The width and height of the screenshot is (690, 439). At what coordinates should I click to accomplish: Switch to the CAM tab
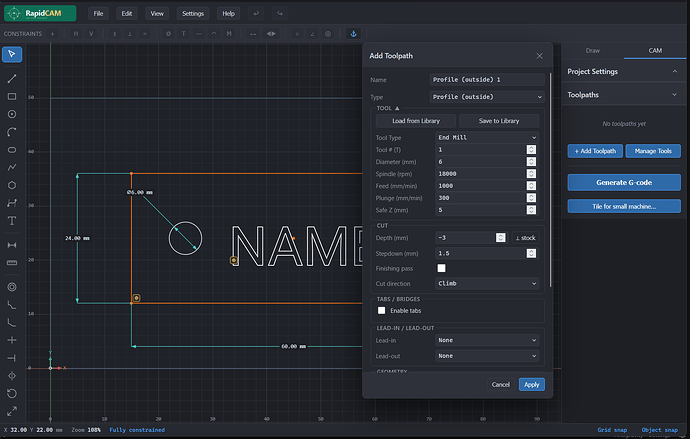pos(655,51)
